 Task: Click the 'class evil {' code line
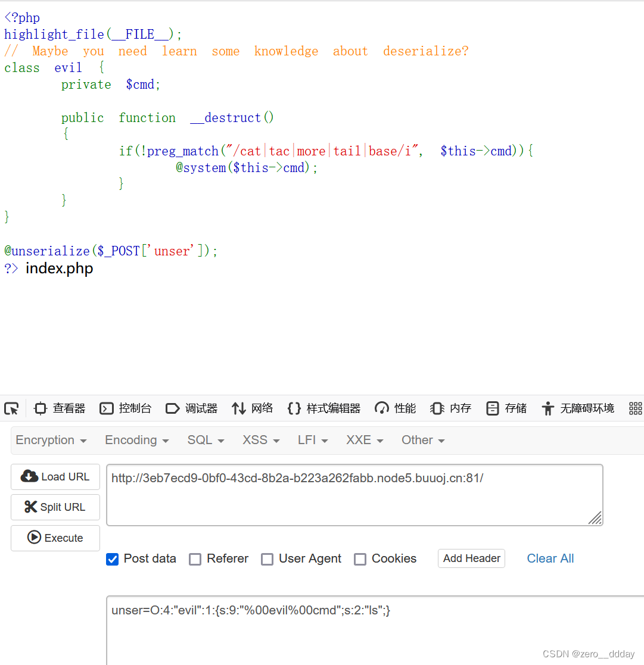(x=54, y=68)
